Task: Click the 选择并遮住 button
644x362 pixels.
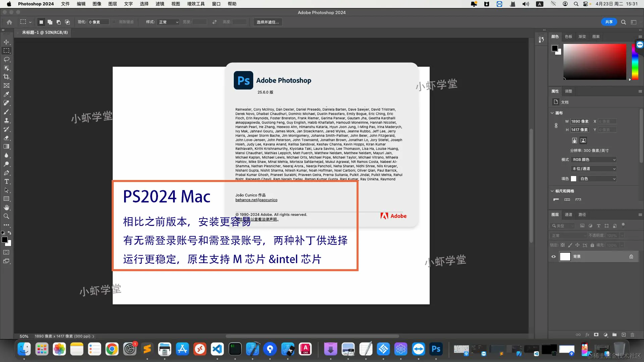Action: [267, 22]
